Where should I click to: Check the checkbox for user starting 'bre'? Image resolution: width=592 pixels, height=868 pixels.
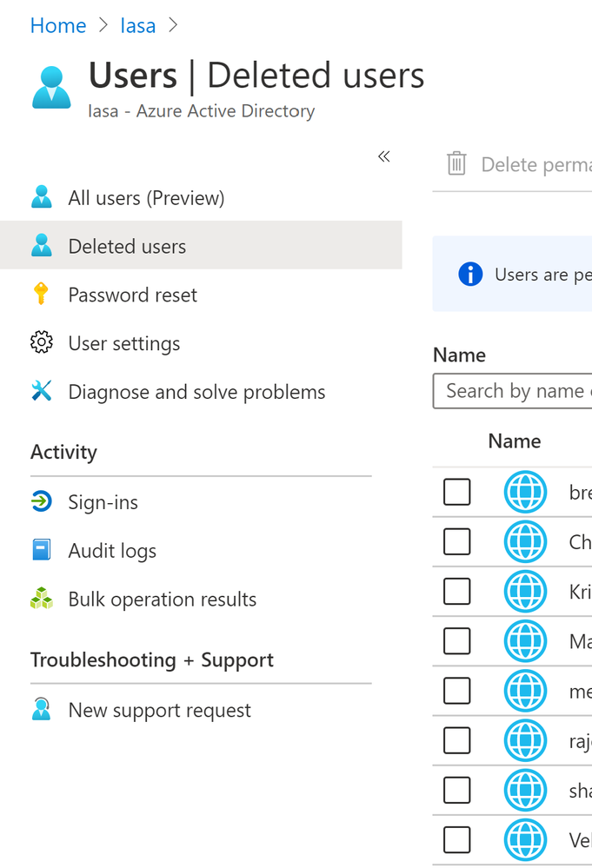[457, 492]
